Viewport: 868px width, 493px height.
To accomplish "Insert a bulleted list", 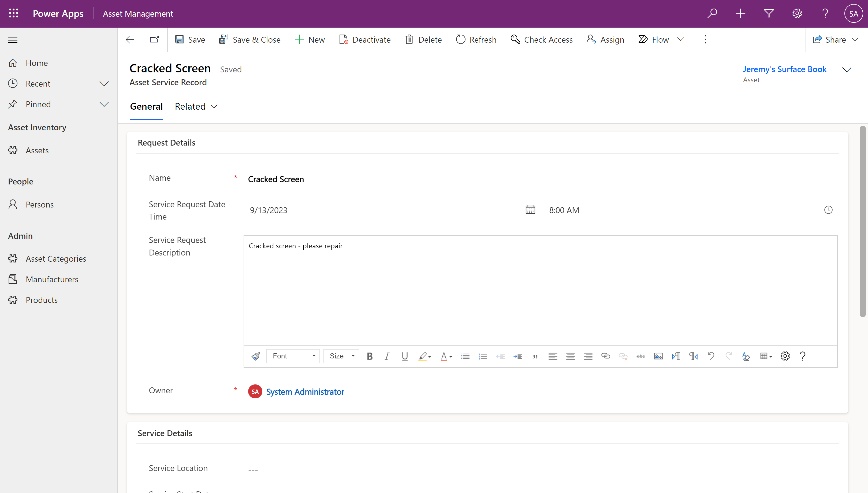I will coord(465,356).
